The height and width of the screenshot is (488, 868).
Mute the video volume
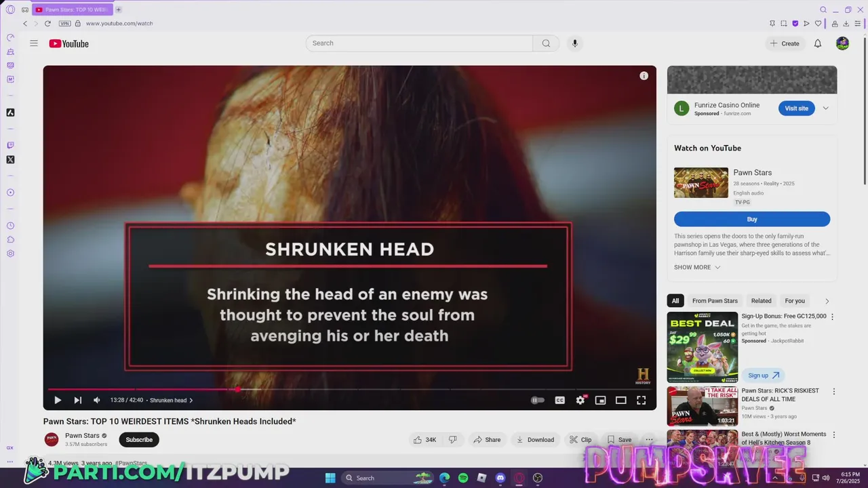pos(96,400)
